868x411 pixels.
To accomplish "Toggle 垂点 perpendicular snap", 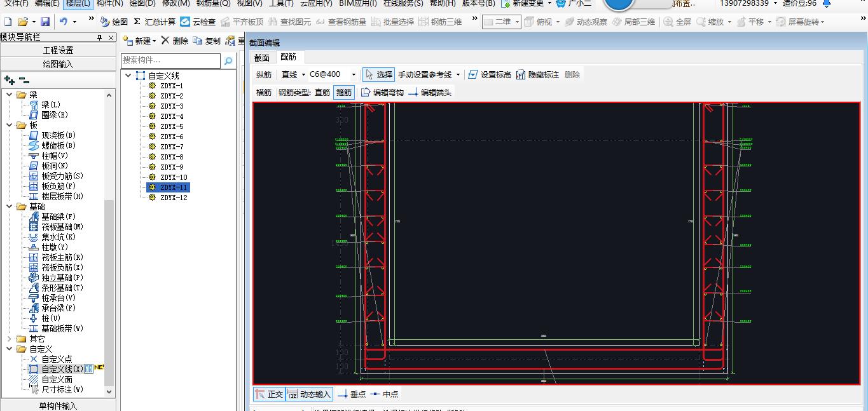I will 352,394.
